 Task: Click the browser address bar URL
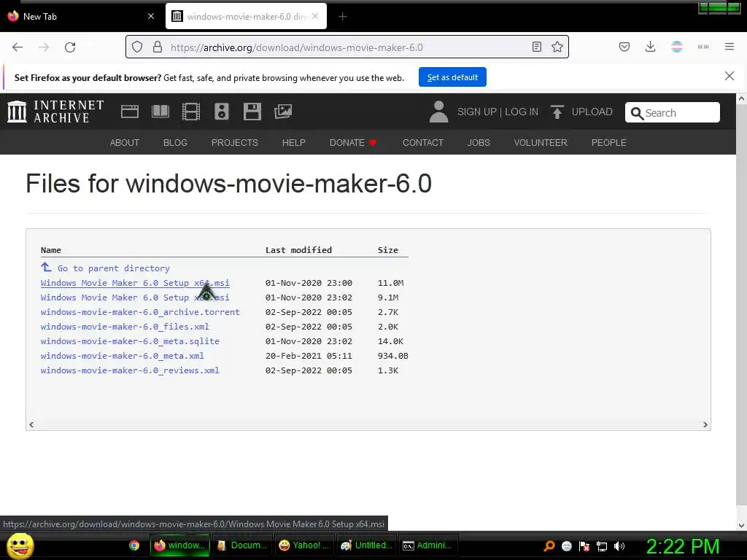pyautogui.click(x=296, y=47)
